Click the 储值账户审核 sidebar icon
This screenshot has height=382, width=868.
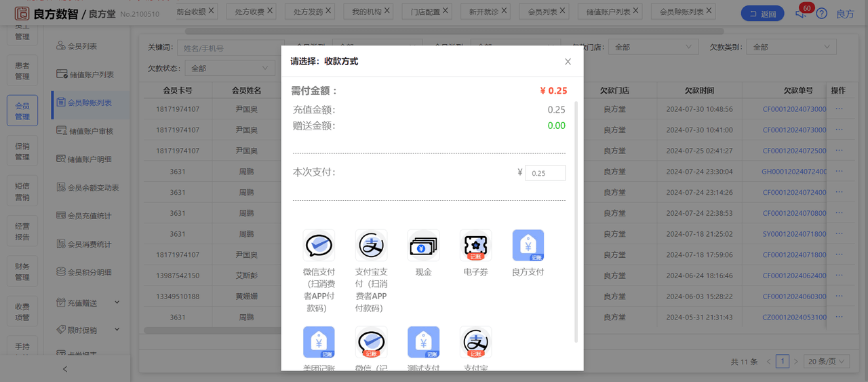click(x=60, y=131)
